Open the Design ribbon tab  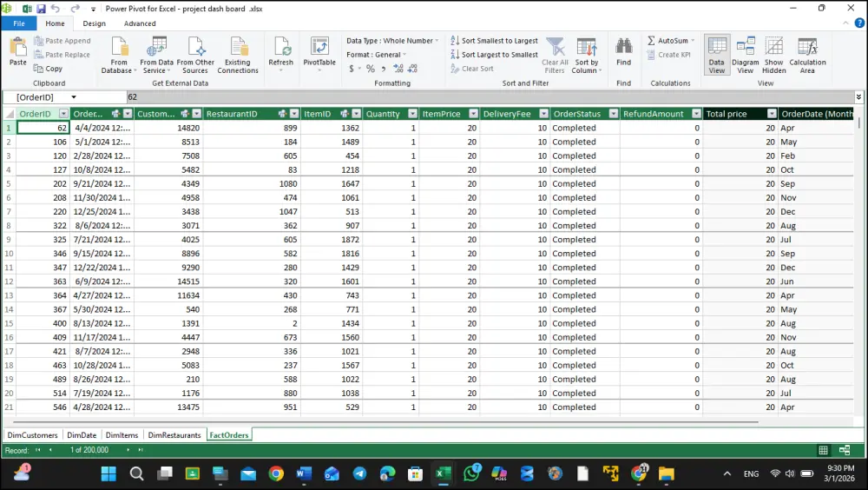94,23
